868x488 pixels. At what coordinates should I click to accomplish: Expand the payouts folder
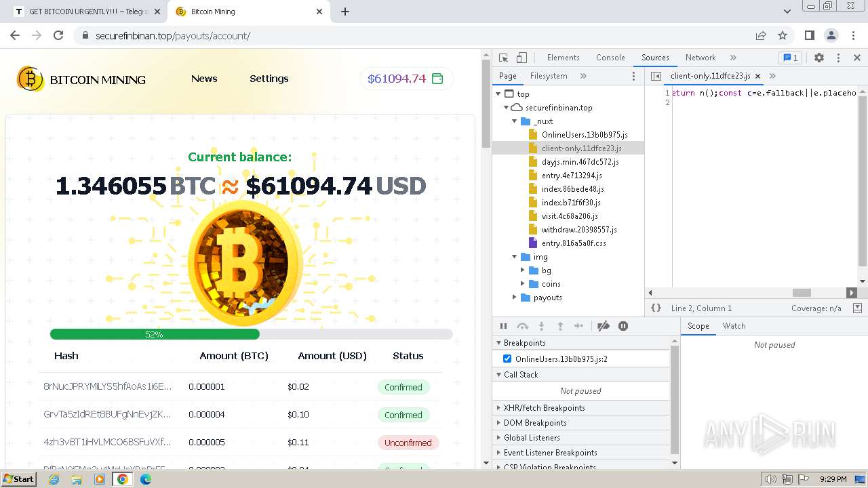coord(515,298)
